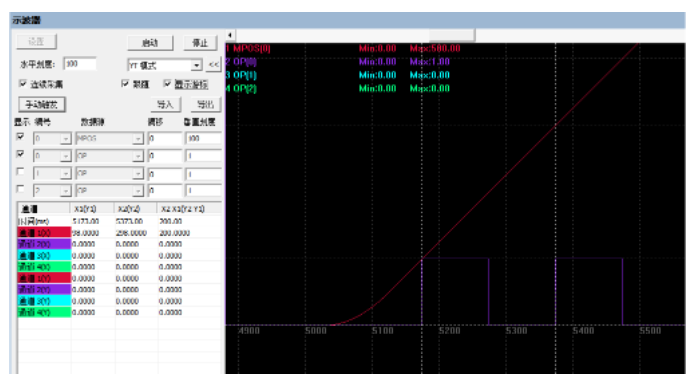Click the 5400 time axis label
This screenshot has width=695, height=385.
click(x=583, y=331)
